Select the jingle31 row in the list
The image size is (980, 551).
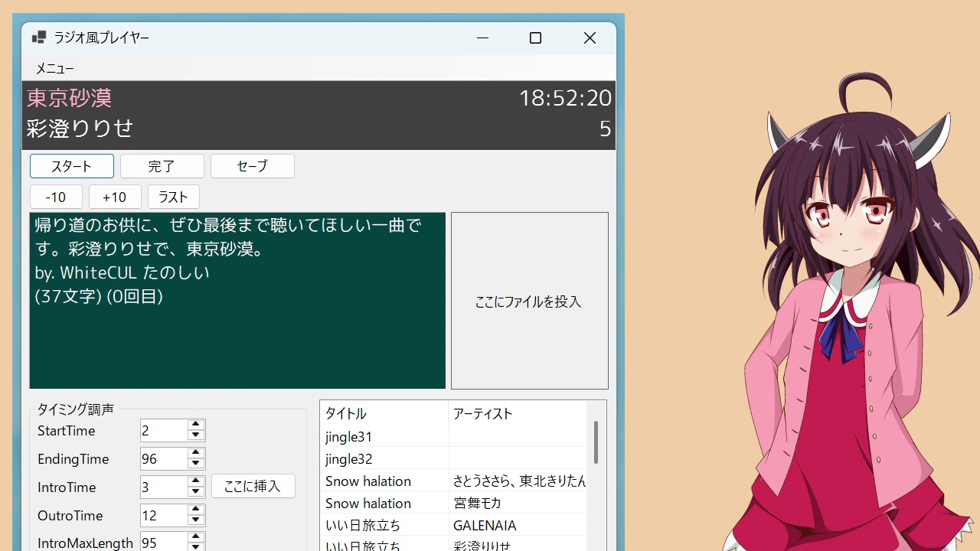click(384, 437)
